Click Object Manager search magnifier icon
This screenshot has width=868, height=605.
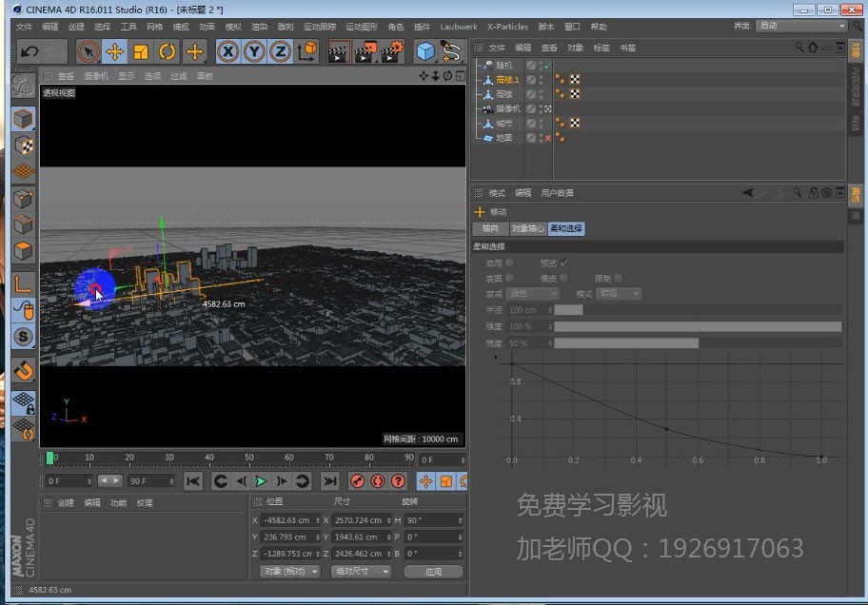[x=799, y=48]
